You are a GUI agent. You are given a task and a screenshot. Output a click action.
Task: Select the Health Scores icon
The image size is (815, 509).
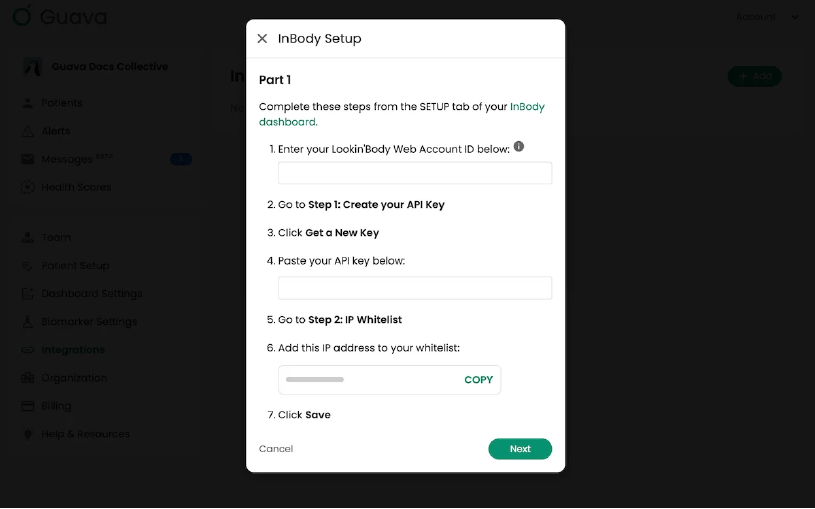[28, 187]
